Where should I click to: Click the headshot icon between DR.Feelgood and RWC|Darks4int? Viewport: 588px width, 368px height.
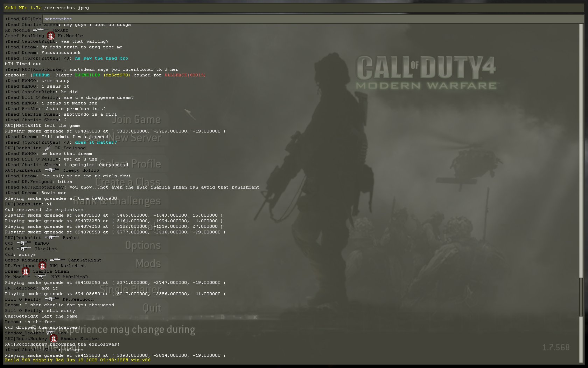coord(42,266)
